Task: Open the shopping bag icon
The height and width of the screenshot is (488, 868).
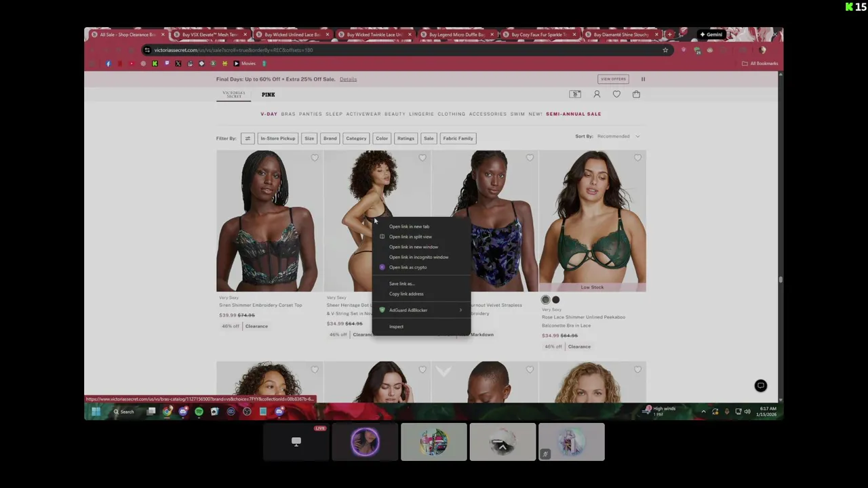Action: tap(636, 94)
